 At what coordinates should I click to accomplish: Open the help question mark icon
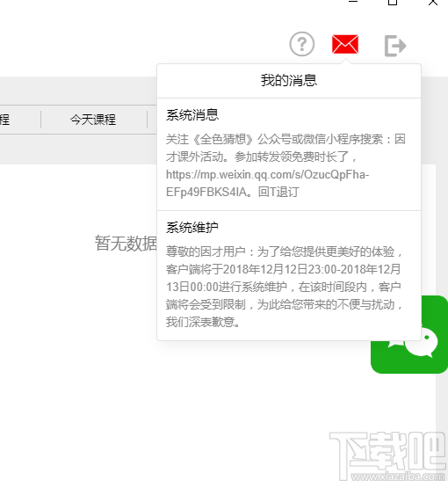(x=302, y=44)
